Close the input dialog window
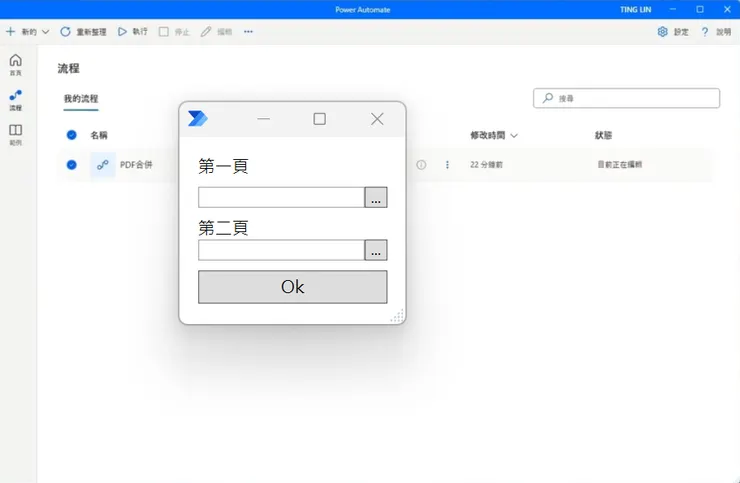 tap(377, 119)
